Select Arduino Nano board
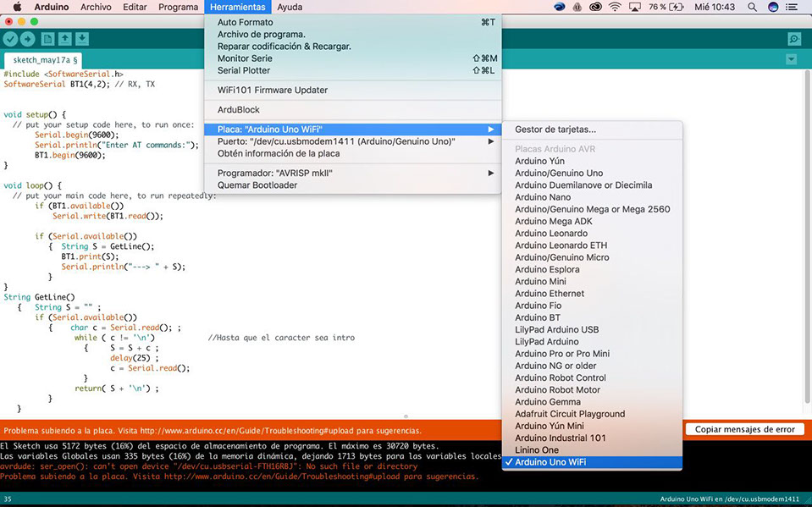Image resolution: width=812 pixels, height=507 pixels. (592, 197)
